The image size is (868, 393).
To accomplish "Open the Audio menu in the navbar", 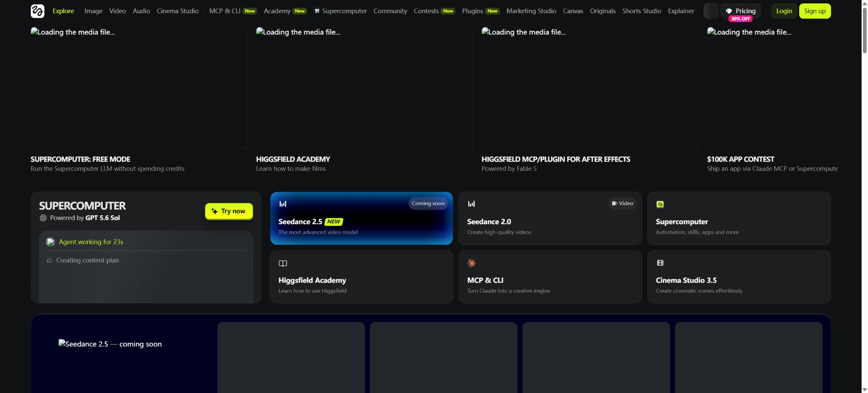I will [141, 11].
